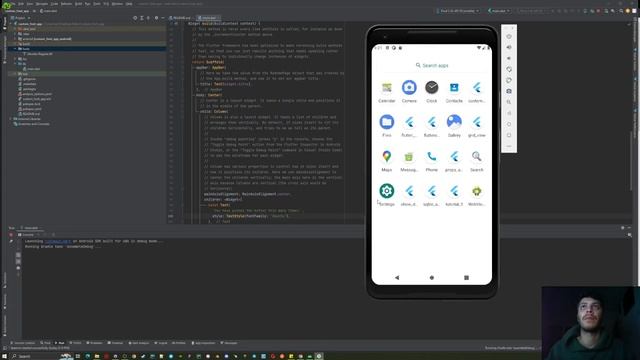Select pubspec.yaml in the project tree
640x360 pixels.
31,109
